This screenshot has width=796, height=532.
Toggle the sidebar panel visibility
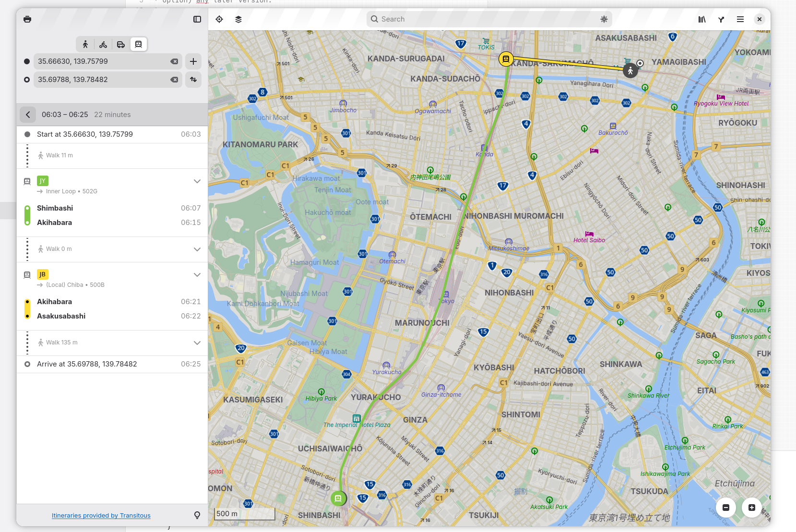coord(197,19)
